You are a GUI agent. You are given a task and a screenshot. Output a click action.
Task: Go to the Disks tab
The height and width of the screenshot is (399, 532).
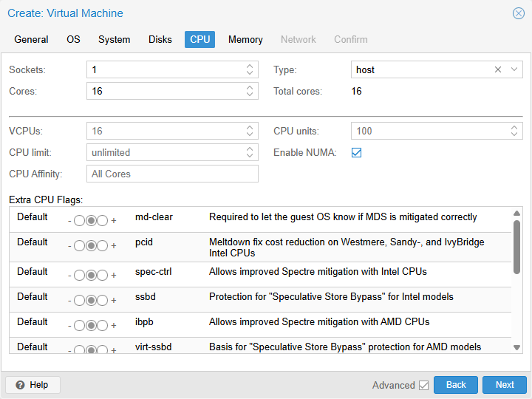tap(160, 39)
